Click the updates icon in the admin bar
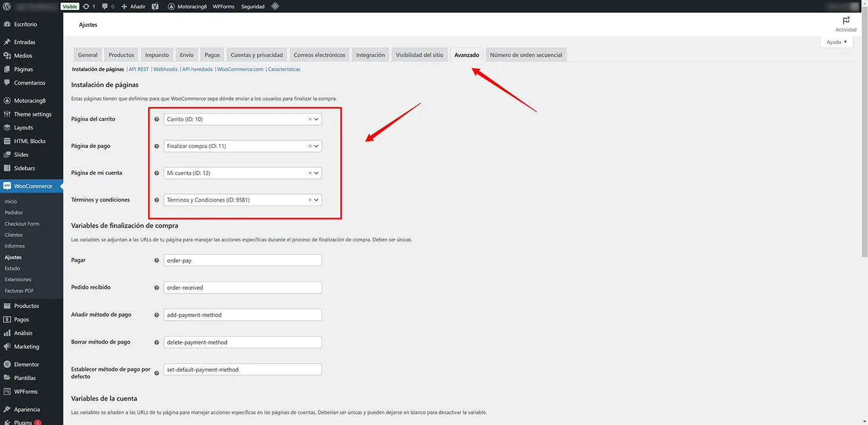The width and height of the screenshot is (868, 425). [x=86, y=6]
